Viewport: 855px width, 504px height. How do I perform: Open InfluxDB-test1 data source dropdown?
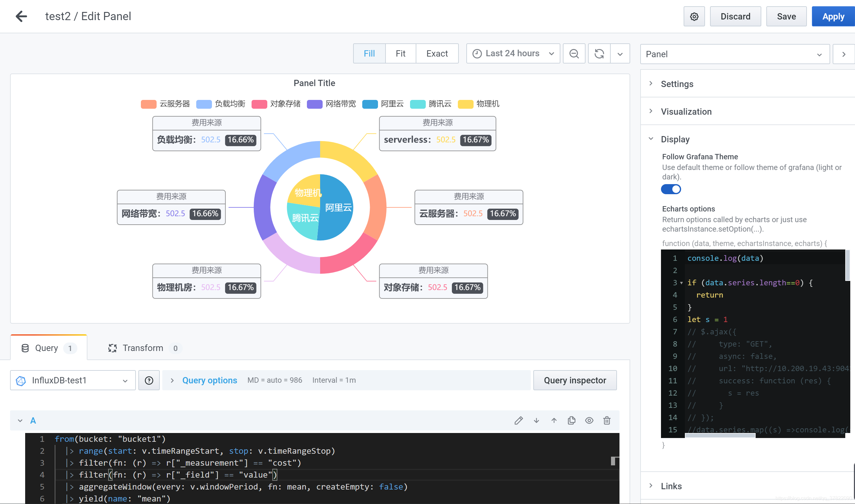(x=73, y=381)
